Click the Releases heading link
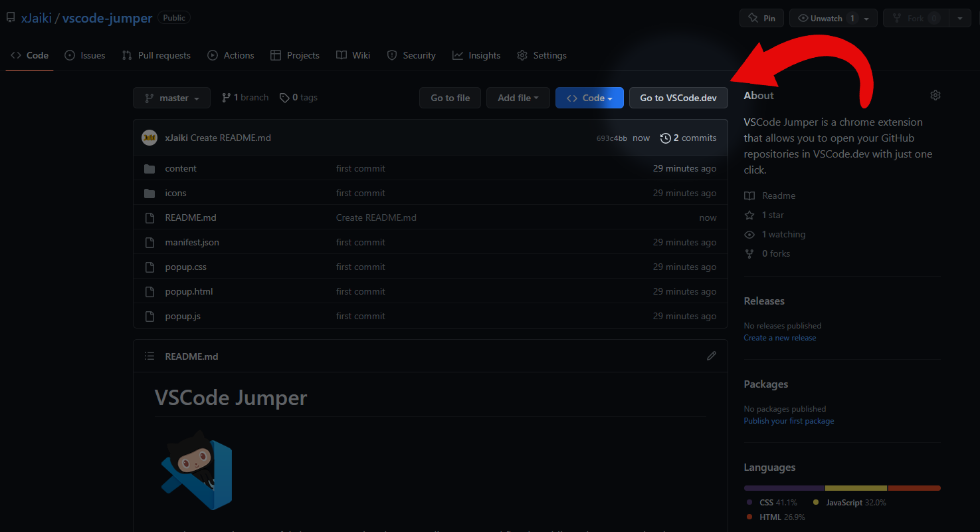The width and height of the screenshot is (980, 532). point(764,301)
